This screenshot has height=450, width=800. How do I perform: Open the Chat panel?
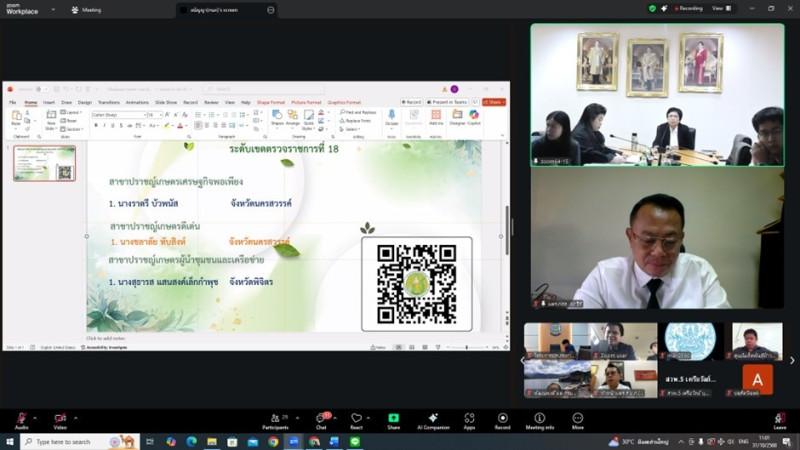tap(321, 420)
